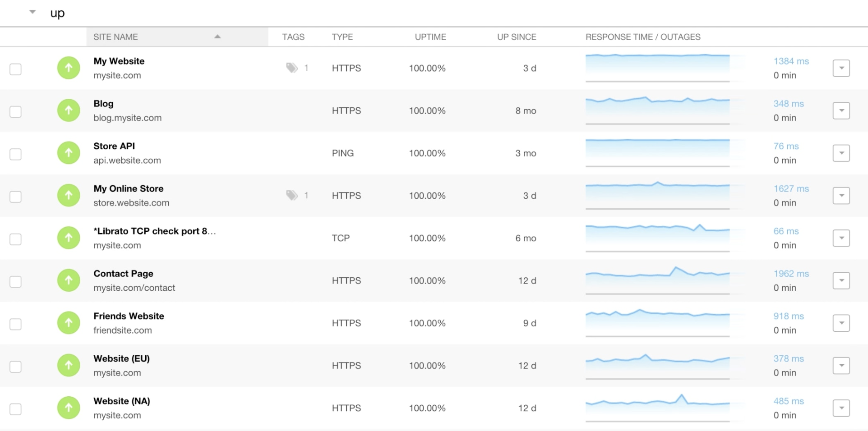868x431 pixels.
Task: Click the up status icon for Website (NA)
Action: [x=69, y=408]
